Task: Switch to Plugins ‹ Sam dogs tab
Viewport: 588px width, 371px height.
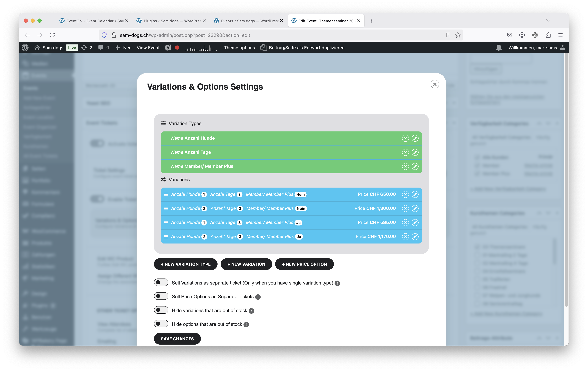Action: [x=171, y=21]
